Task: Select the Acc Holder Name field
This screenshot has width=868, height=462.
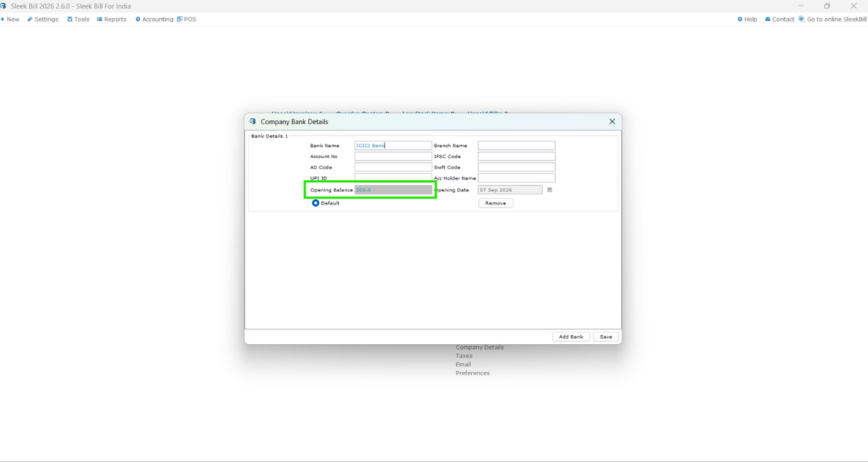Action: (517, 178)
